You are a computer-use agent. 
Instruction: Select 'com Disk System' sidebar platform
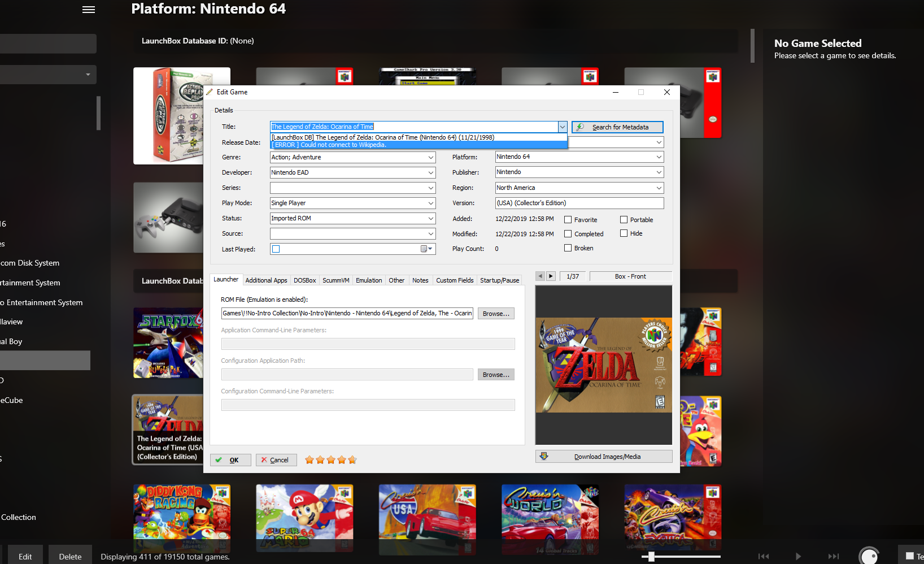[x=30, y=263]
